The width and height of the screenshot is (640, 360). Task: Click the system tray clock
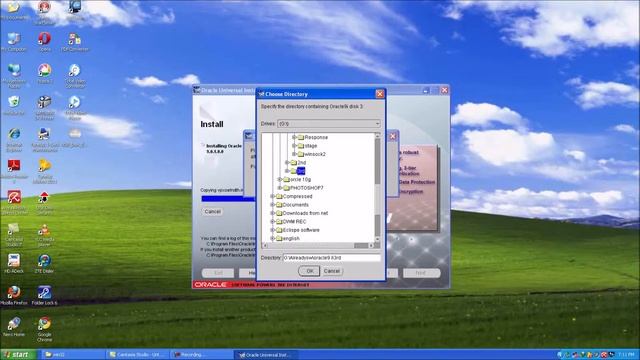click(627, 354)
